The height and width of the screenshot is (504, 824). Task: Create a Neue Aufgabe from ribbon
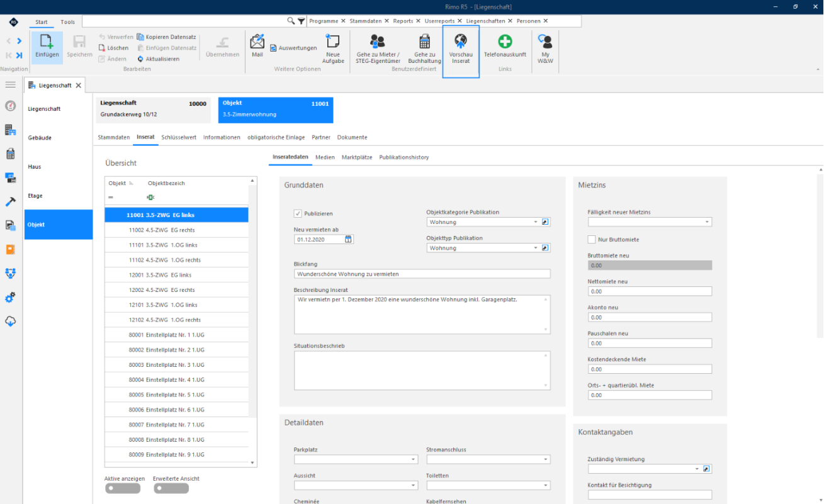333,48
